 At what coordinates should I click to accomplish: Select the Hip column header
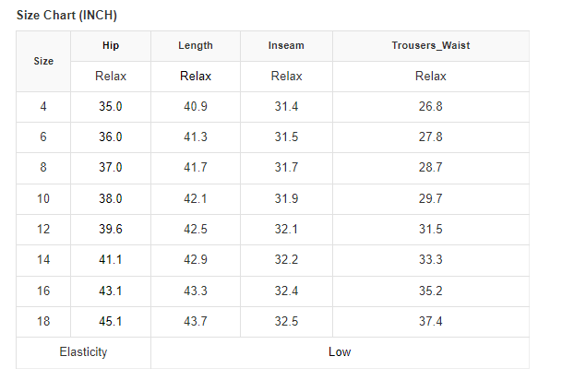[x=111, y=45]
